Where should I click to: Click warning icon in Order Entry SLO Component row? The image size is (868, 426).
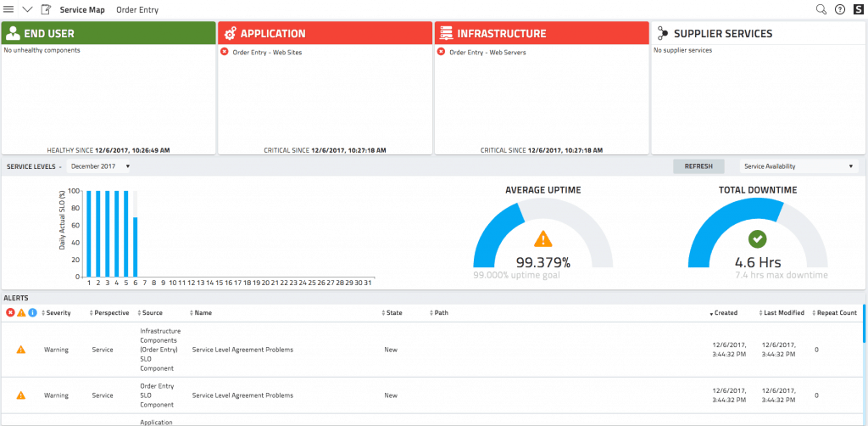tap(21, 395)
